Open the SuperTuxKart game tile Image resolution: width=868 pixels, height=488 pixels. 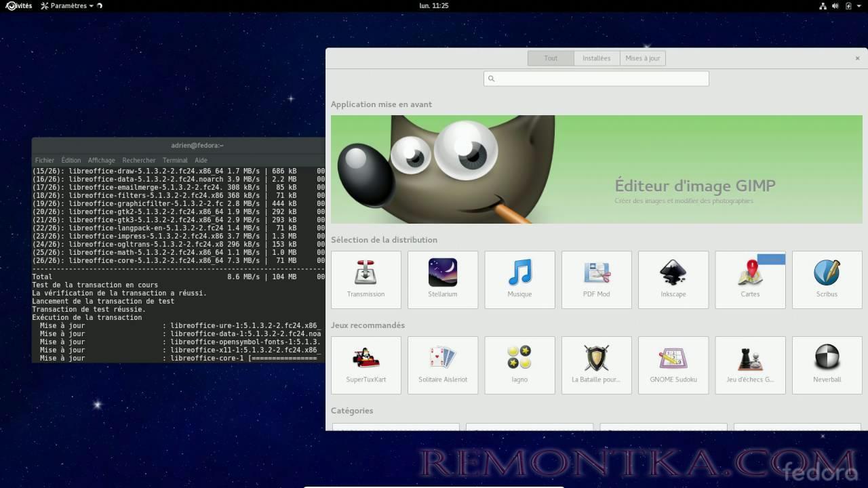coord(366,365)
